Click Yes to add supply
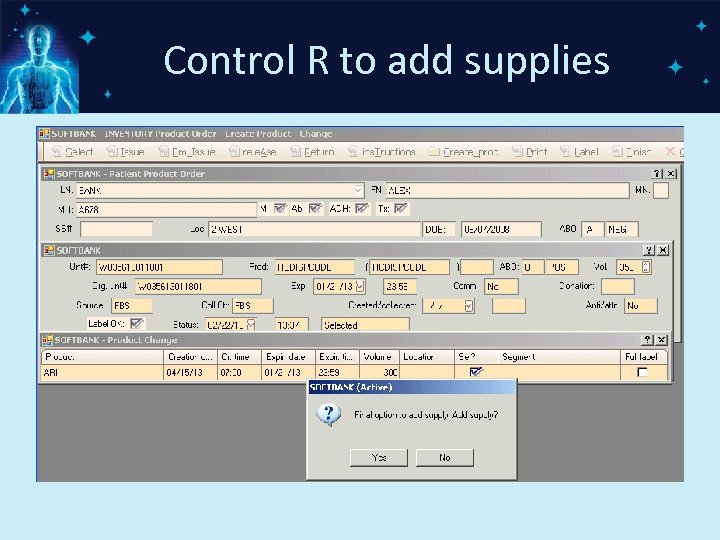Image resolution: width=720 pixels, height=540 pixels. [x=379, y=457]
